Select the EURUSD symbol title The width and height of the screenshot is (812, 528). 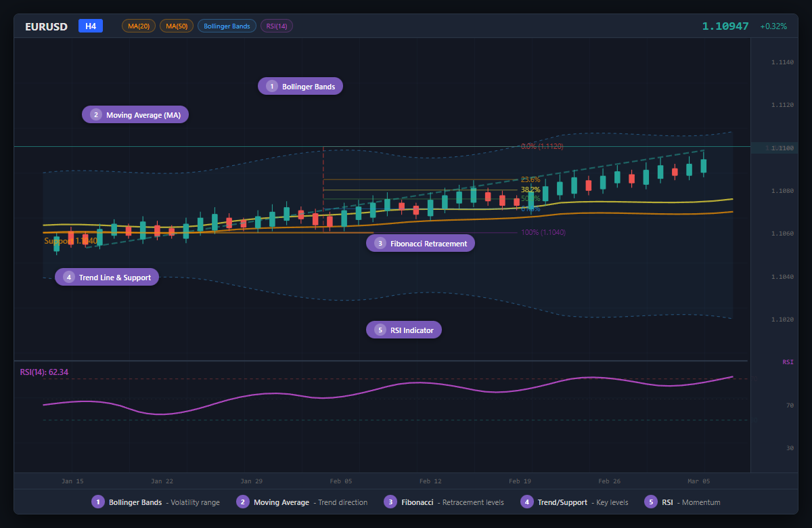46,26
